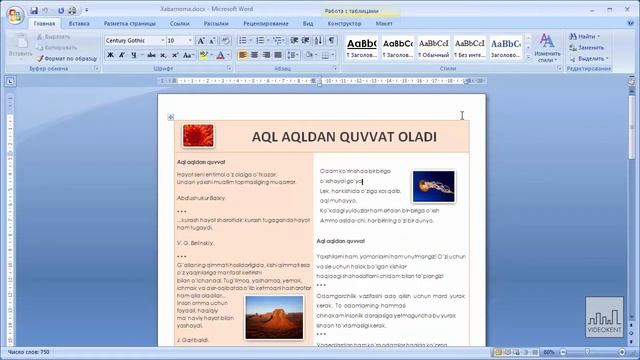Open the Вид ribbon tab
The image size is (640, 360).
coord(308,24)
